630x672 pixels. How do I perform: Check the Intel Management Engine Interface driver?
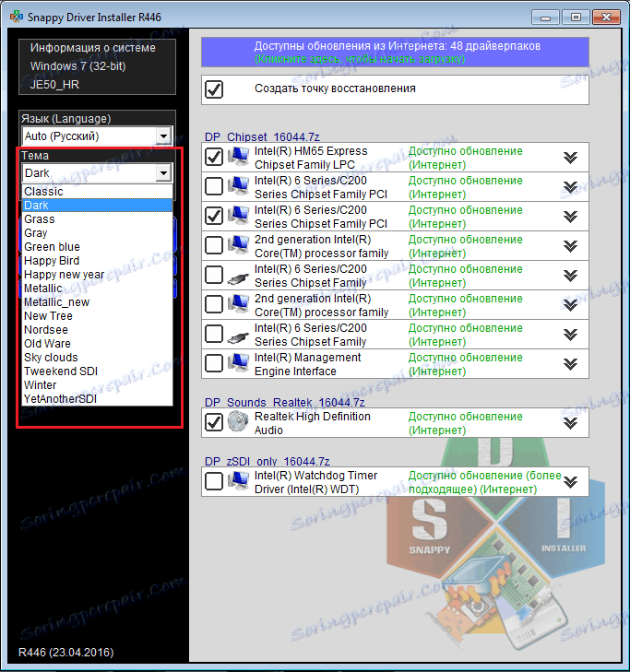click(214, 363)
